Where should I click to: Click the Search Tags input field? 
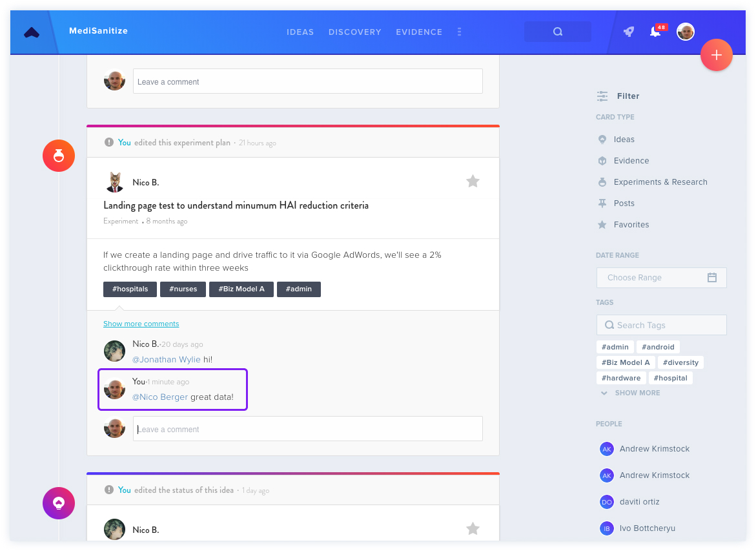(662, 325)
